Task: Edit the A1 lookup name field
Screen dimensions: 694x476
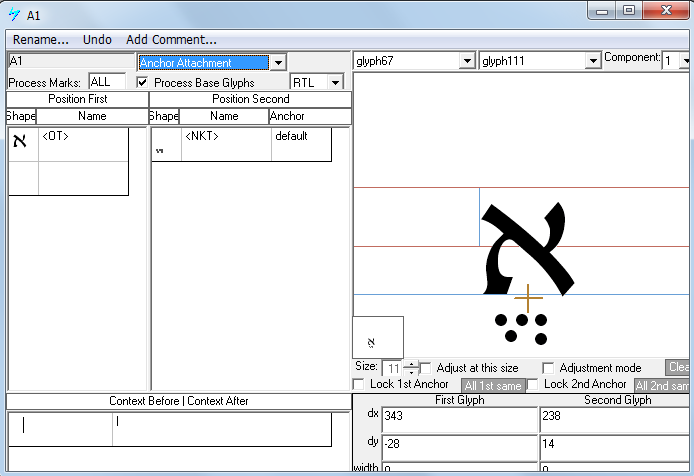Action: (71, 61)
